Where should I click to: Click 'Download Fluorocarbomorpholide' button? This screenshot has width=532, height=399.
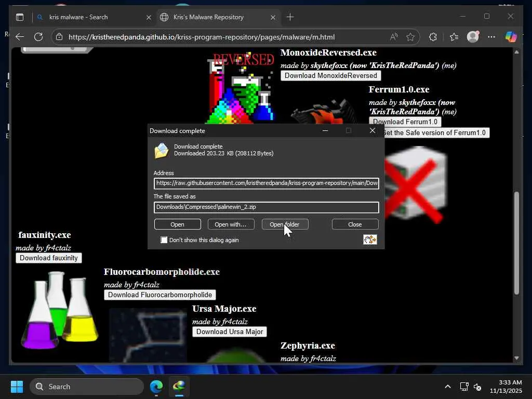point(160,295)
